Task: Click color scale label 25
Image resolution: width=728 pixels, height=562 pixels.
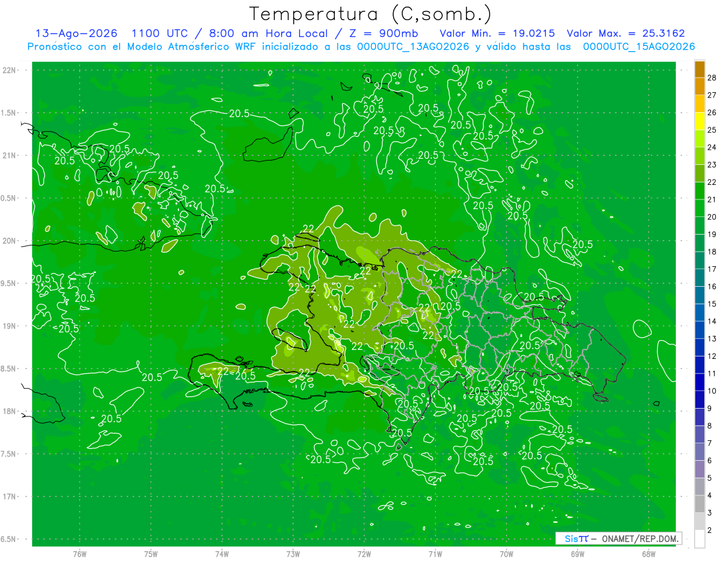Action: [713, 130]
